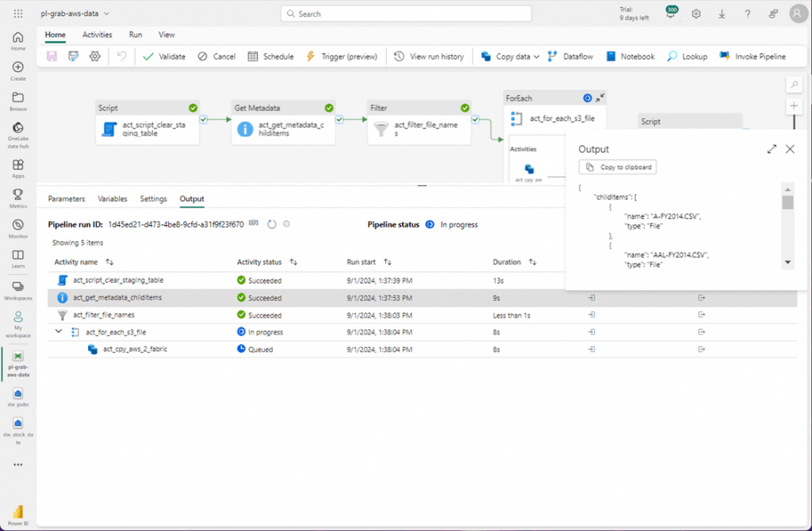Click the Filter activity's output checkbox connector
812x531 pixels.
click(476, 120)
